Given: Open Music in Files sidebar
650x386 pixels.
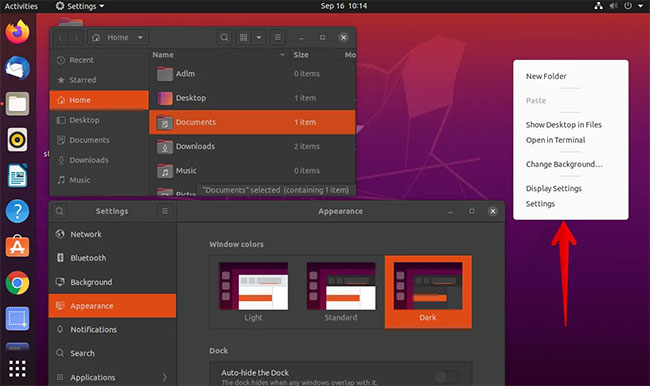Looking at the screenshot, I should pyautogui.click(x=99, y=180).
